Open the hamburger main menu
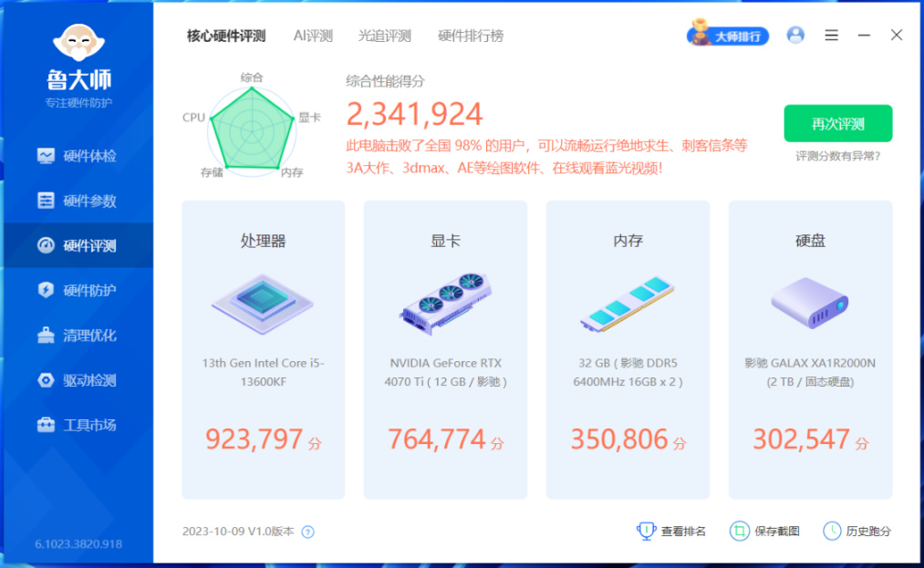The width and height of the screenshot is (924, 568). pos(832,36)
